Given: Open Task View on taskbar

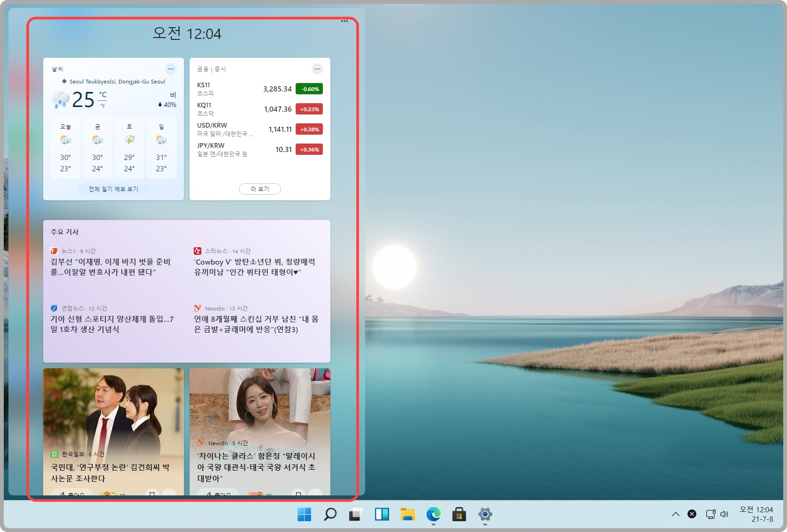Looking at the screenshot, I should click(356, 515).
